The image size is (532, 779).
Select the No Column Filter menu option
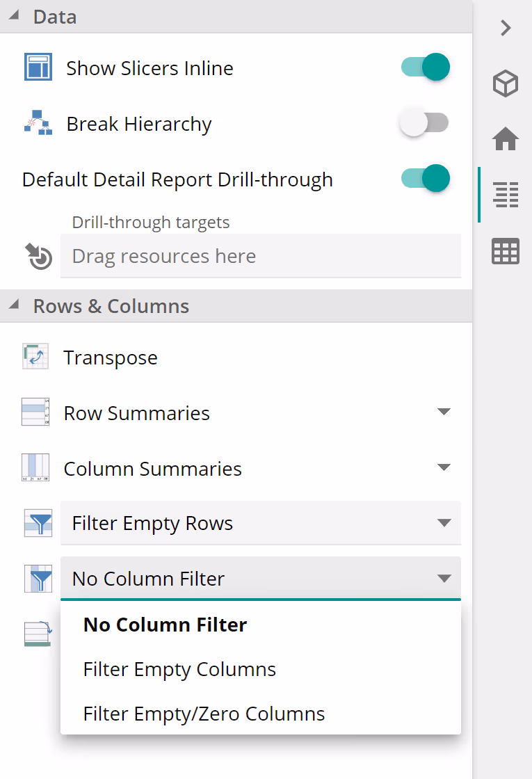click(x=165, y=625)
